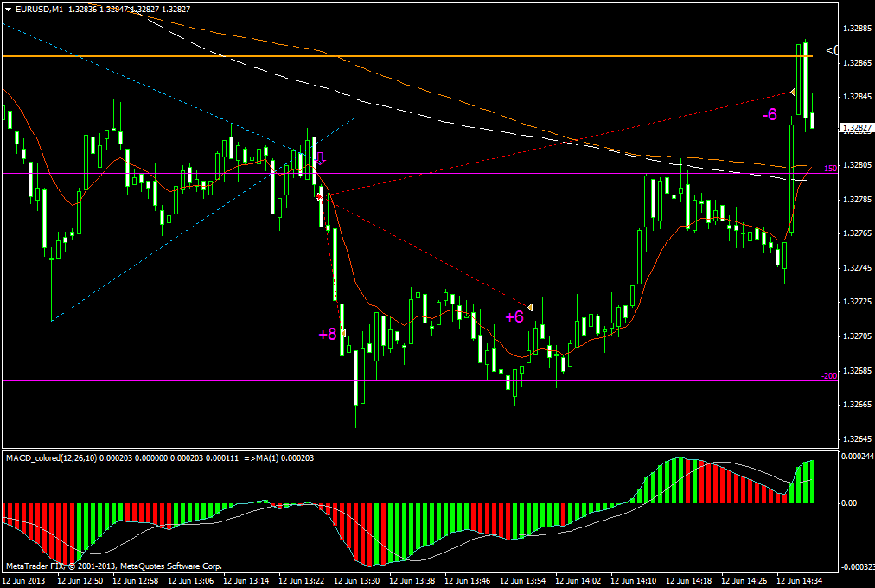
Task: Click price scale value 1.32705
Action: 858,336
